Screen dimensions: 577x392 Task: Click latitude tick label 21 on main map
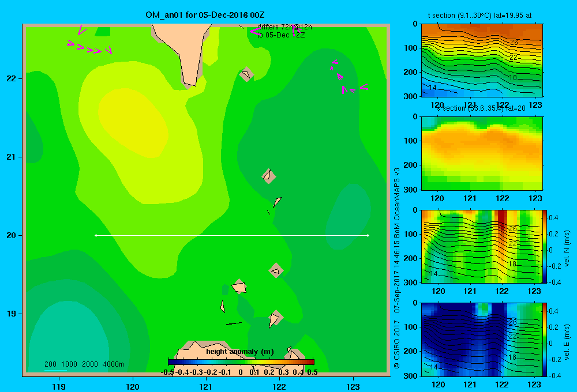(x=12, y=157)
